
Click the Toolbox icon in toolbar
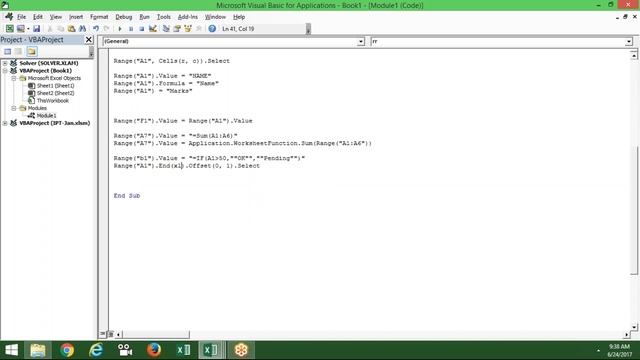coord(199,29)
